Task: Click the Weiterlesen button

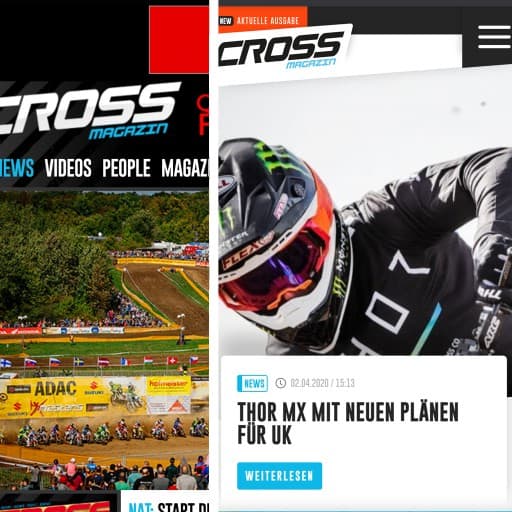Action: 279,476
